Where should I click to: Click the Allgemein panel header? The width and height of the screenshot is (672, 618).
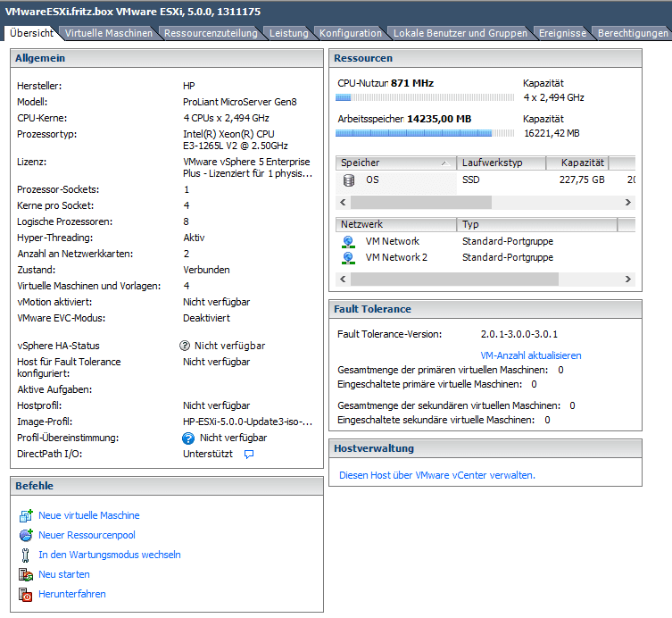click(x=167, y=58)
